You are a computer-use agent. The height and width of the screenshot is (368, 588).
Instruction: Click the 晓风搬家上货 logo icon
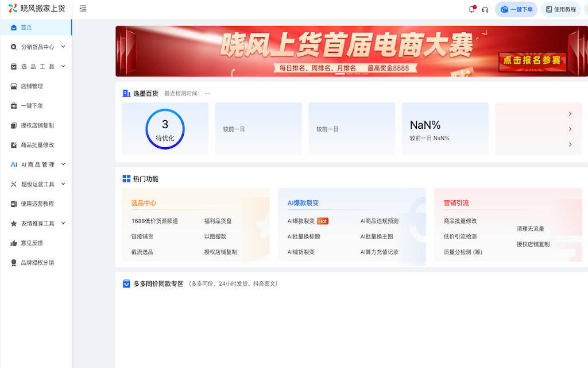(13, 8)
